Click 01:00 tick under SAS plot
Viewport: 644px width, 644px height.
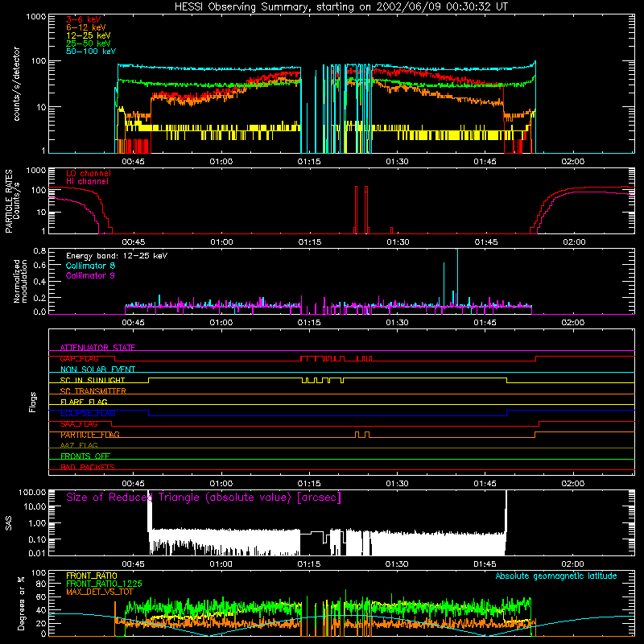point(221,564)
